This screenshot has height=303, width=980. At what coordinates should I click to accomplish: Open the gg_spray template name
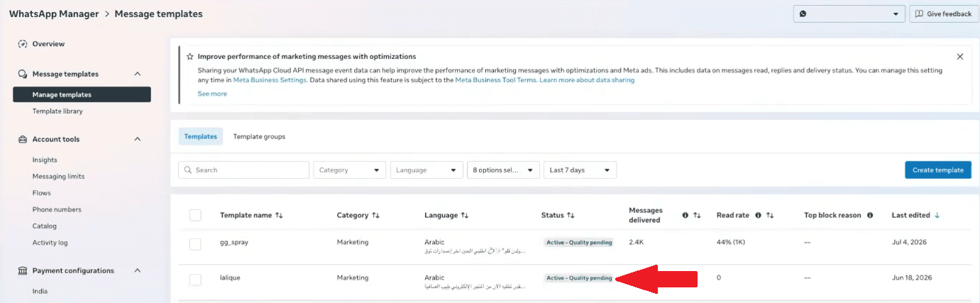[x=234, y=243]
